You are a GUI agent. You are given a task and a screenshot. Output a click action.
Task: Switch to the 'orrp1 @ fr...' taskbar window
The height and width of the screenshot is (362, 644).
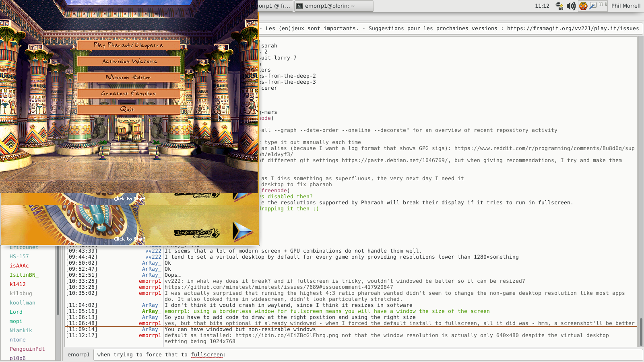tap(275, 6)
